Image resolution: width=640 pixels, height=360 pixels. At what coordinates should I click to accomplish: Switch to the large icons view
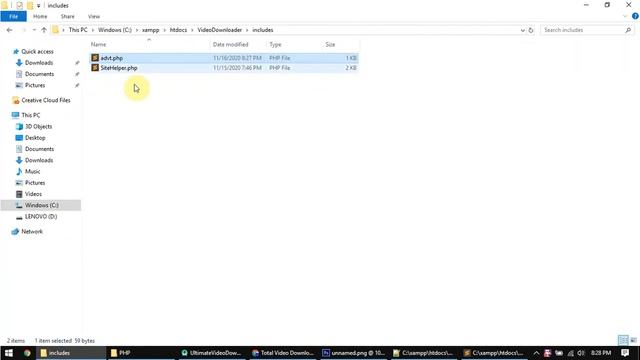[x=633, y=340]
